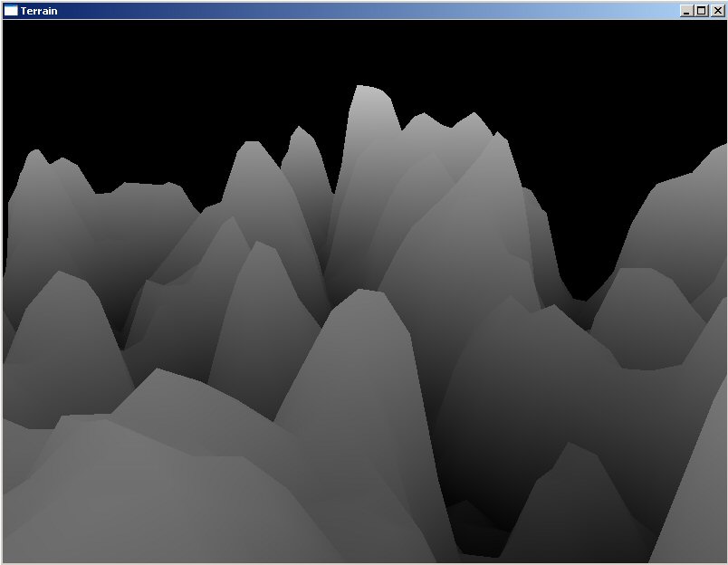Click the Terrain title bar text
The height and width of the screenshot is (565, 728).
39,11
